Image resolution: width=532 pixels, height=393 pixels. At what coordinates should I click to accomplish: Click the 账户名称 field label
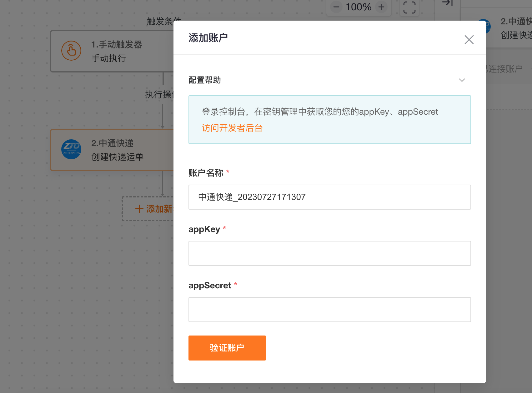pos(206,173)
